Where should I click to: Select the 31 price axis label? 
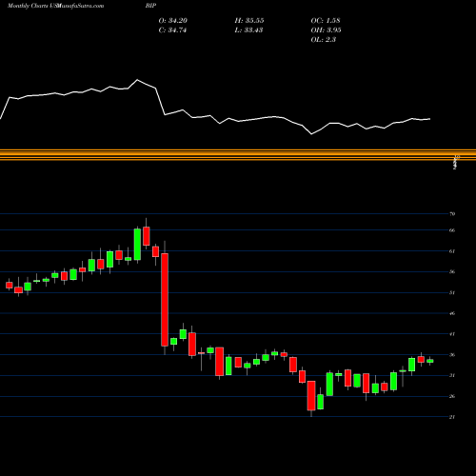coord(452,376)
